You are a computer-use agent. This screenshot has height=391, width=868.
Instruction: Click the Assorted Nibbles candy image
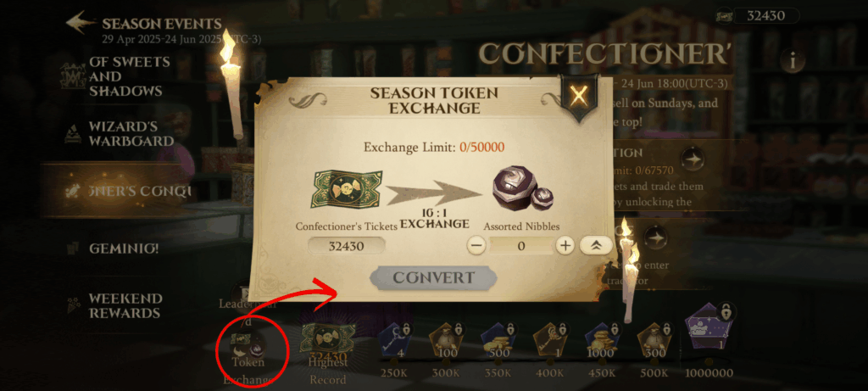(x=518, y=192)
